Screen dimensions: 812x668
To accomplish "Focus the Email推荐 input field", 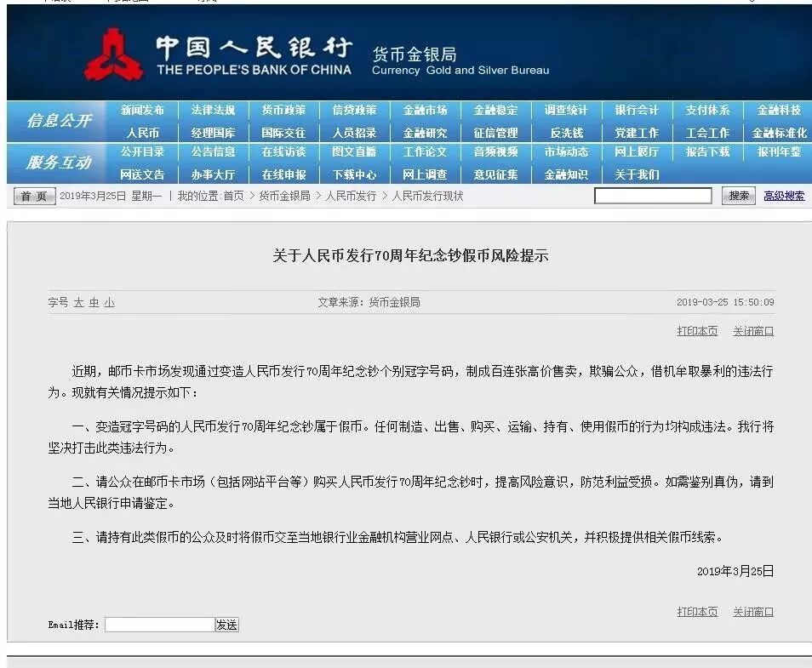I will coord(160,625).
